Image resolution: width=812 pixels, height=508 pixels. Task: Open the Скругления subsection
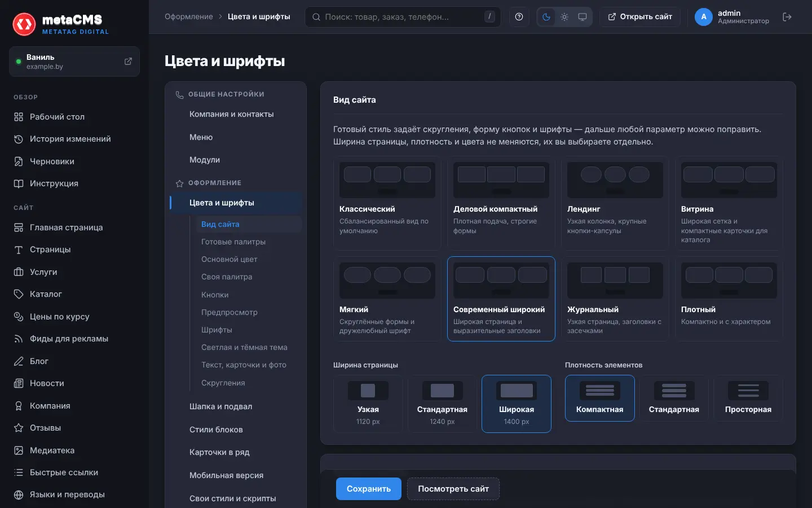(x=223, y=383)
